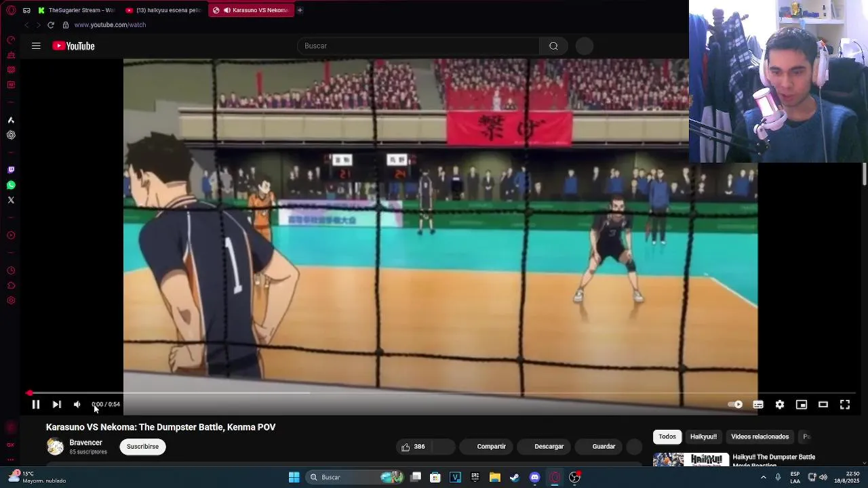View site padlock information
The image size is (868, 488).
66,25
